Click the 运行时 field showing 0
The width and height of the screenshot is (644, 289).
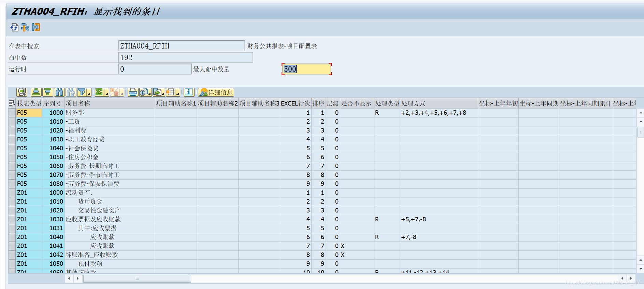pos(155,69)
